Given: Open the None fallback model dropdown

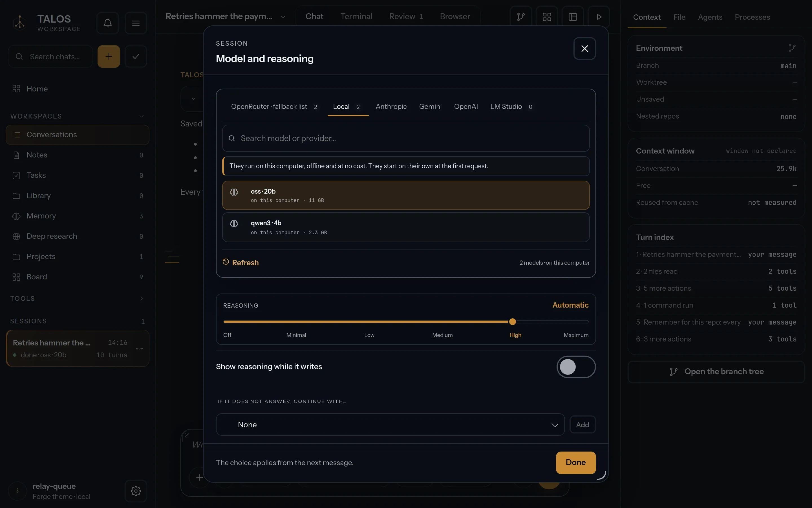Looking at the screenshot, I should [390, 424].
